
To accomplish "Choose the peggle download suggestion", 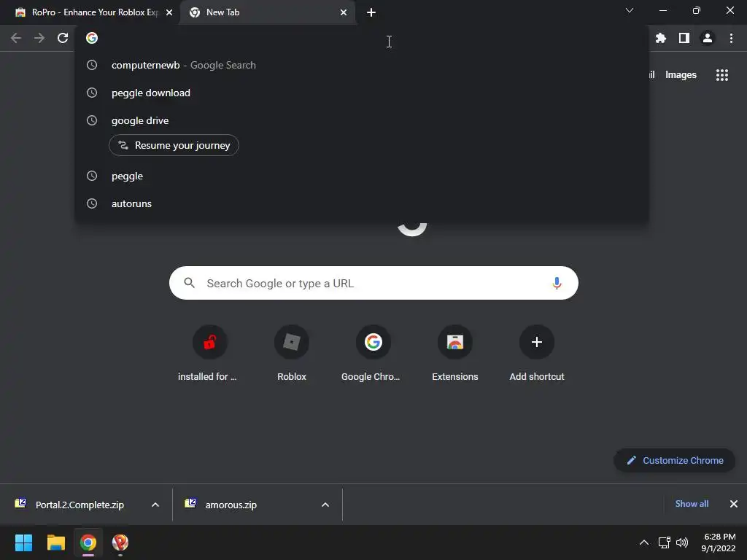I will tap(362, 93).
